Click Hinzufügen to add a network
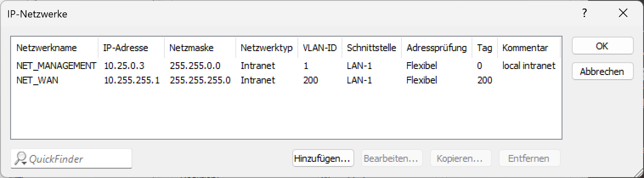 click(323, 159)
